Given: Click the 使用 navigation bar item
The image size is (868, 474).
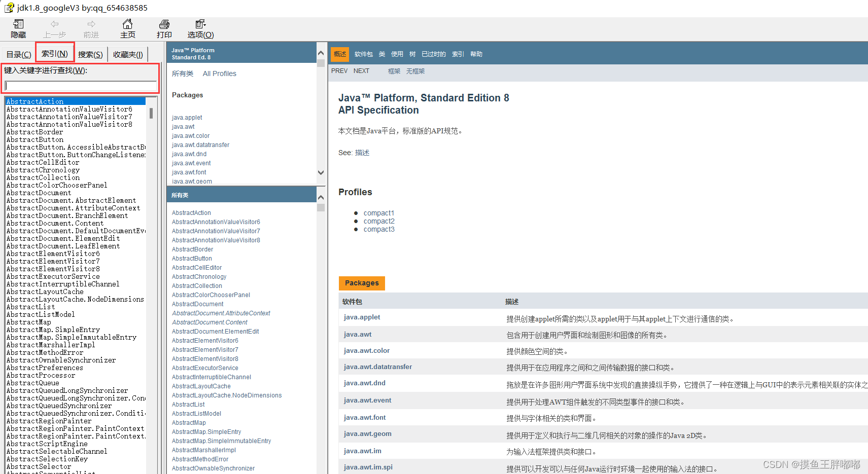Looking at the screenshot, I should pyautogui.click(x=397, y=54).
